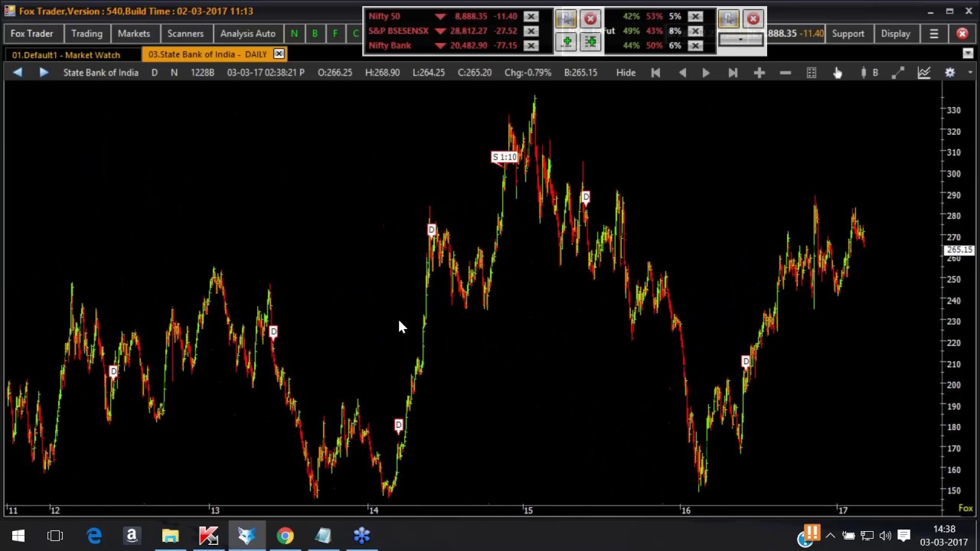Click the 1228B bars count selector
The width and height of the screenshot is (980, 551).
[x=202, y=73]
